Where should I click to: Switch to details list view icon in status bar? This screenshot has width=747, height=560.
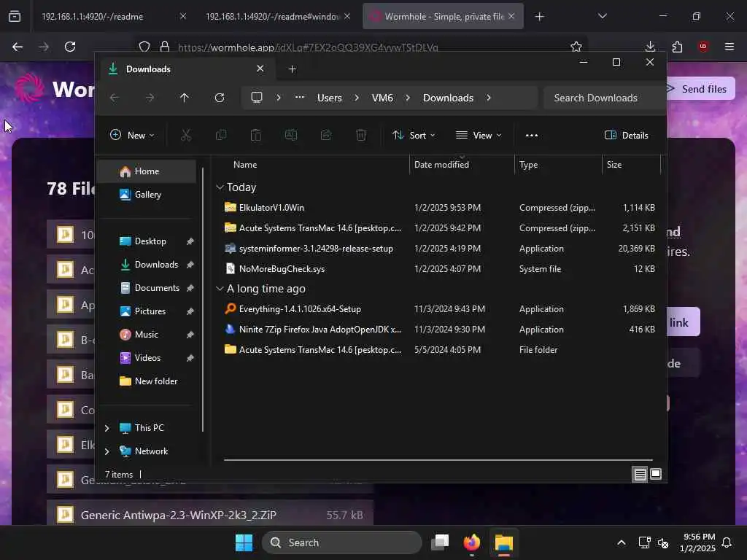640,474
